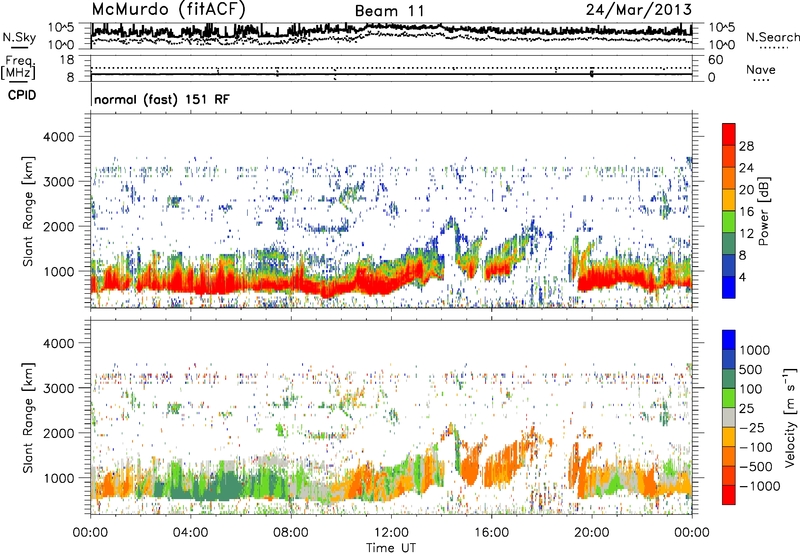This screenshot has height=554, width=800.
Task: Click the red segment of the Power colorbar
Action: tap(729, 135)
